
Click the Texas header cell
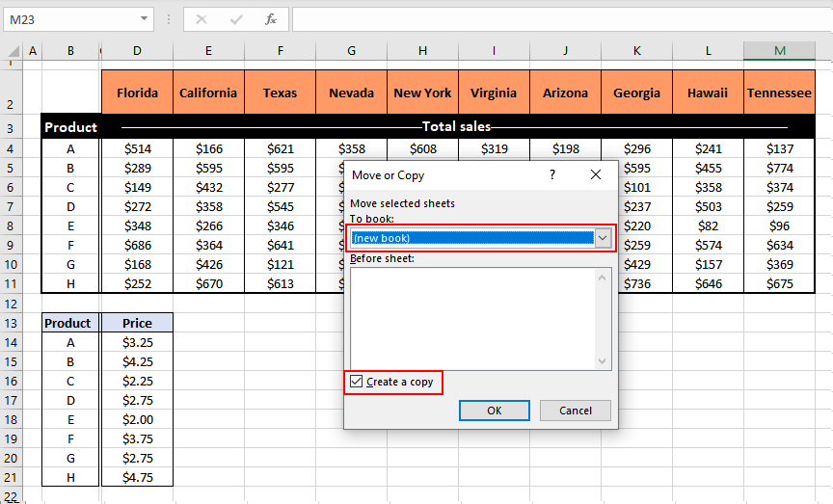tap(280, 93)
